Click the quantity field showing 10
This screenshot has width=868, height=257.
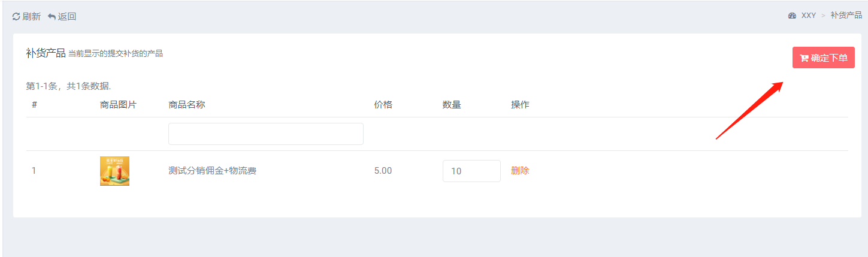[x=471, y=171]
